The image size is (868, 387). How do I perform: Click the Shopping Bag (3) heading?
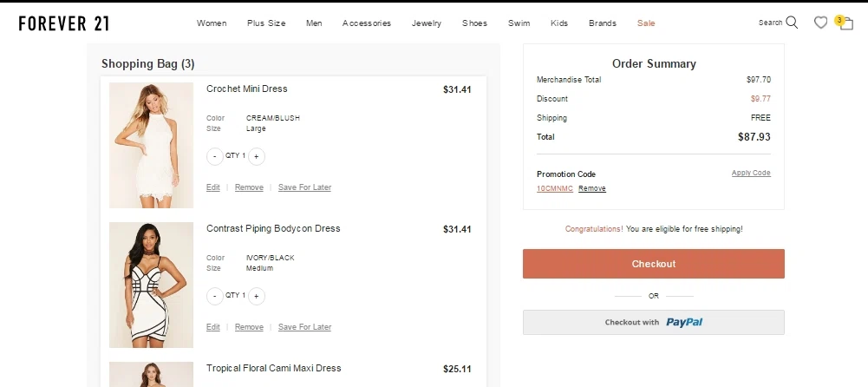[147, 63]
